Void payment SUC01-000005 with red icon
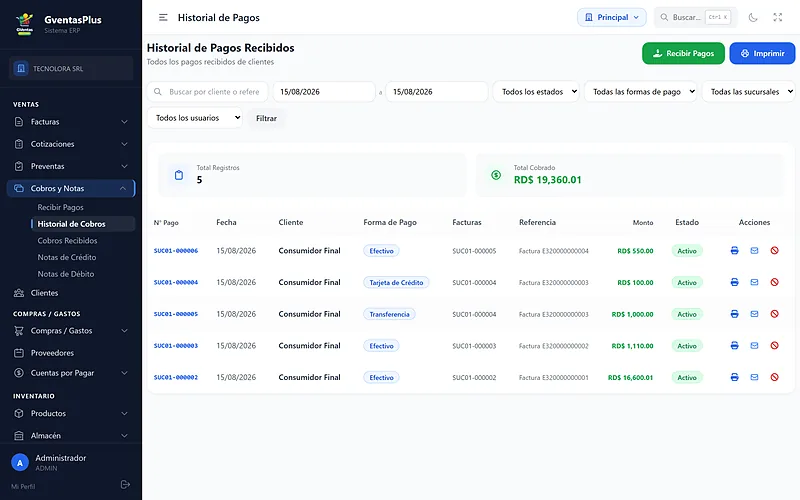 [774, 314]
